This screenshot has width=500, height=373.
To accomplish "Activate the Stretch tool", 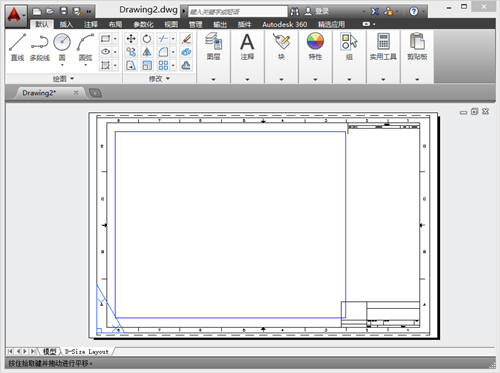I will (131, 65).
